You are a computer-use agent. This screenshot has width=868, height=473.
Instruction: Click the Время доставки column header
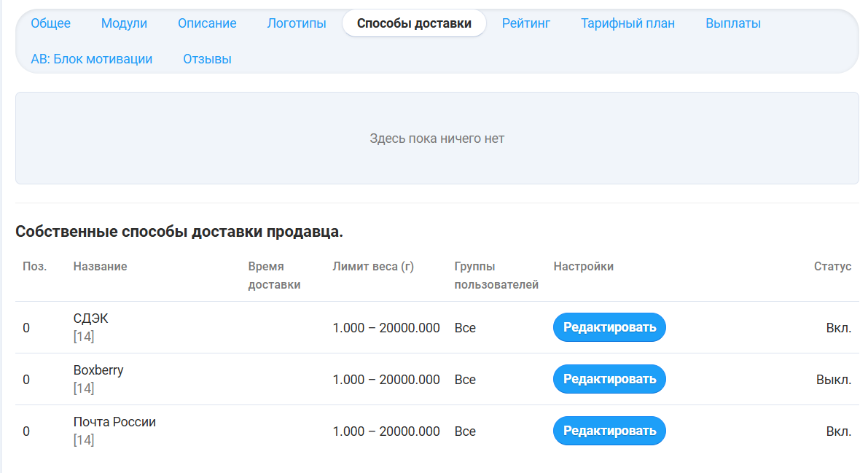point(274,275)
